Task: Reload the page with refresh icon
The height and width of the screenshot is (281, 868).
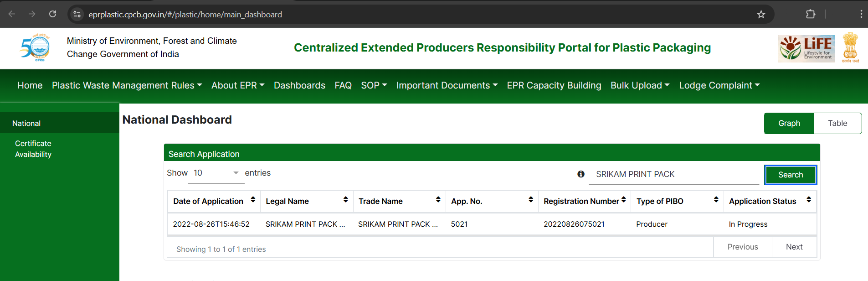Action: coord(53,14)
